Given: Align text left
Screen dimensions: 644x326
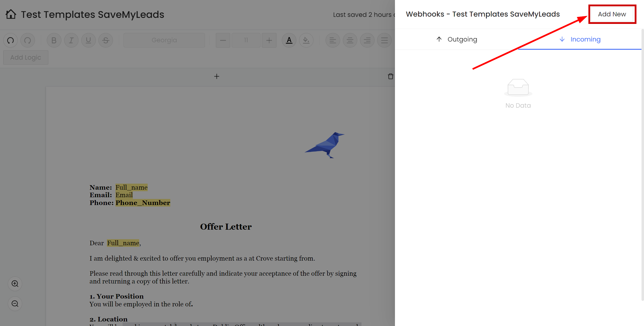Looking at the screenshot, I should (x=333, y=40).
